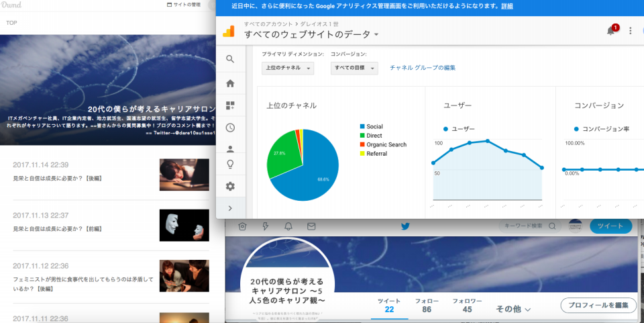Click the Social blue legend swatch
644x323 pixels.
(362, 126)
